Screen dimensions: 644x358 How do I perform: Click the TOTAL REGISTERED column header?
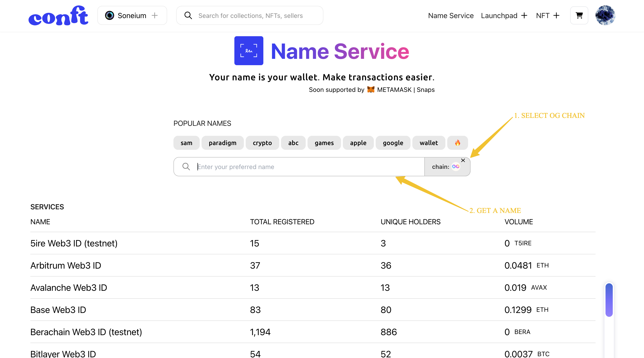282,222
